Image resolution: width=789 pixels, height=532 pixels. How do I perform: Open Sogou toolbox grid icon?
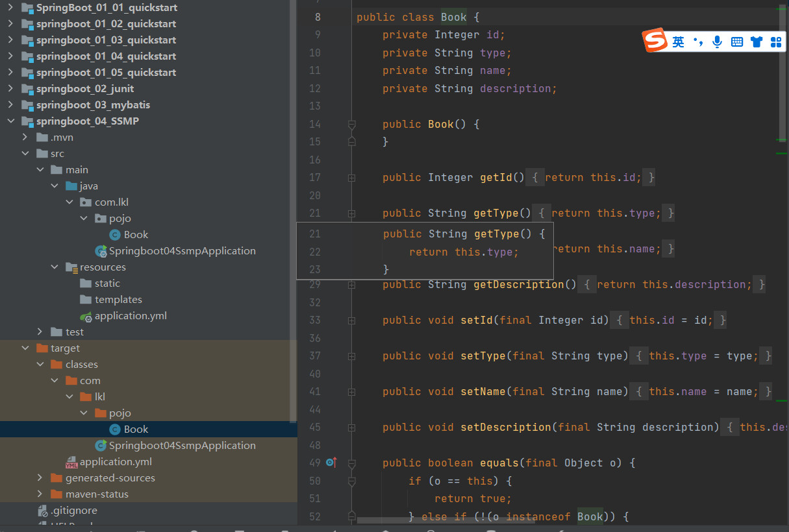pos(776,42)
